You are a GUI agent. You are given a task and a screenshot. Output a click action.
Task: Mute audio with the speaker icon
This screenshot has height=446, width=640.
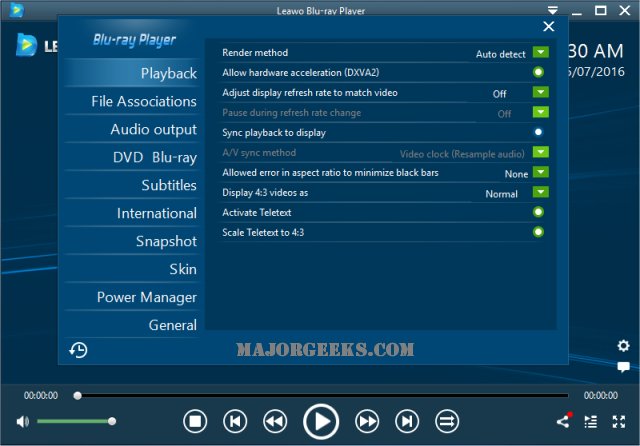22,421
